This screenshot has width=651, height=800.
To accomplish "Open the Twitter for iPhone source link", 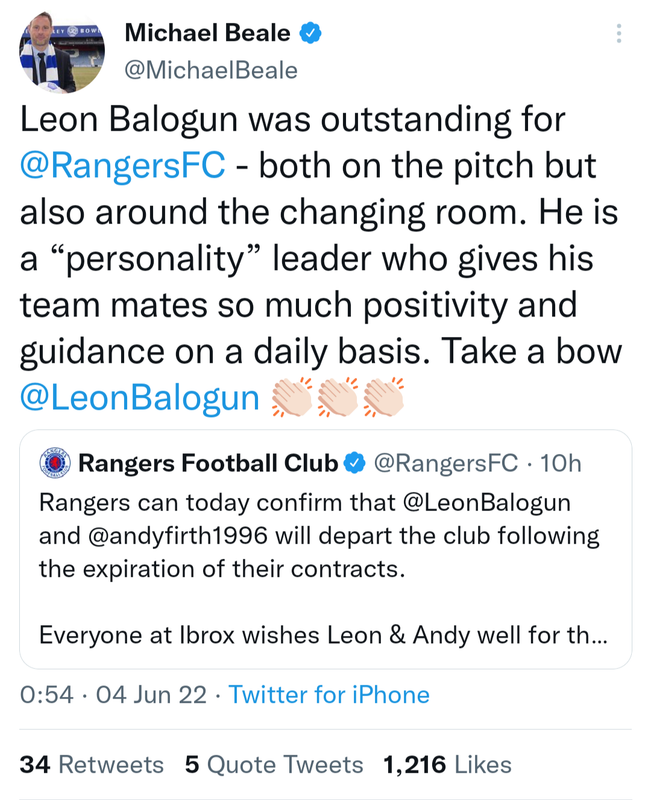I will (x=329, y=695).
